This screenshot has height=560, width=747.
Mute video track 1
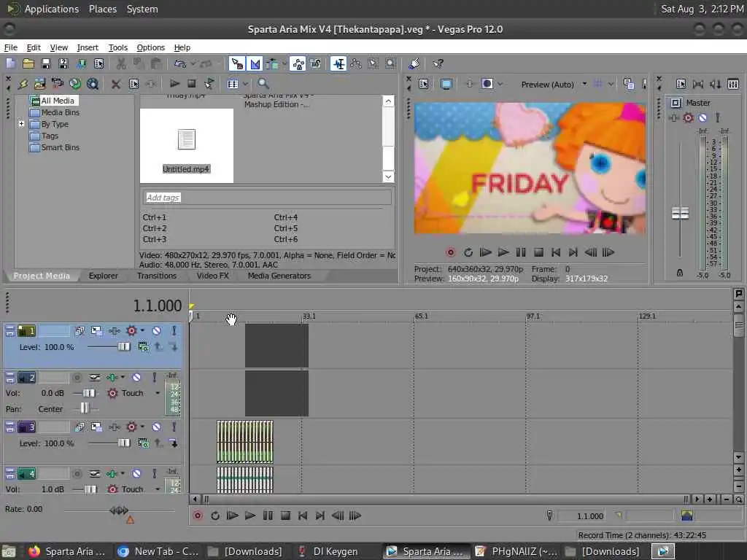point(156,330)
